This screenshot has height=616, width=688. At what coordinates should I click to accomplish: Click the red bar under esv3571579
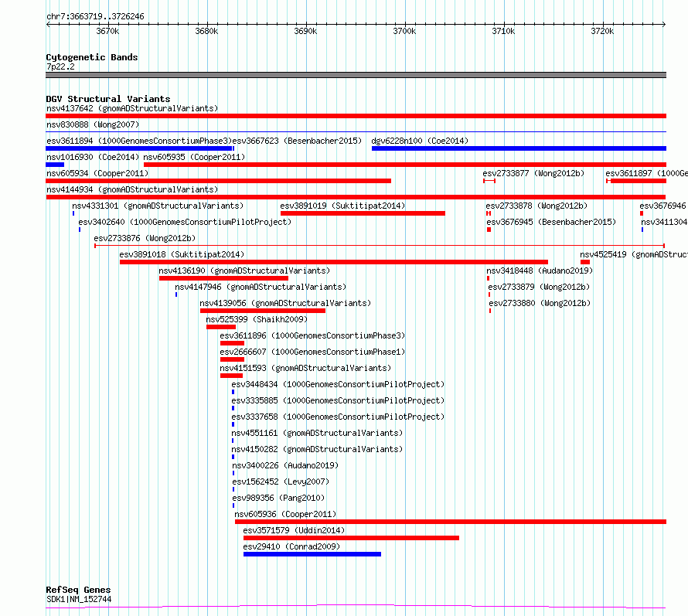(352, 538)
